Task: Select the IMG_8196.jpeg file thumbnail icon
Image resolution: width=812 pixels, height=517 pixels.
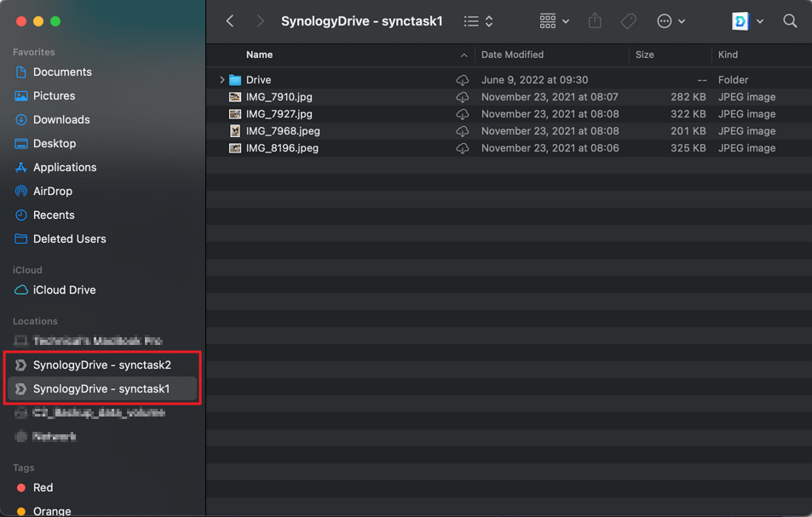Action: [235, 148]
